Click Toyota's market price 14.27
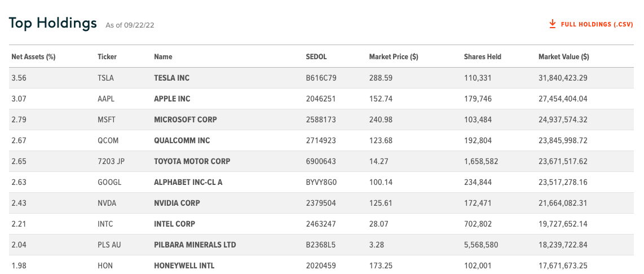 [x=378, y=161]
